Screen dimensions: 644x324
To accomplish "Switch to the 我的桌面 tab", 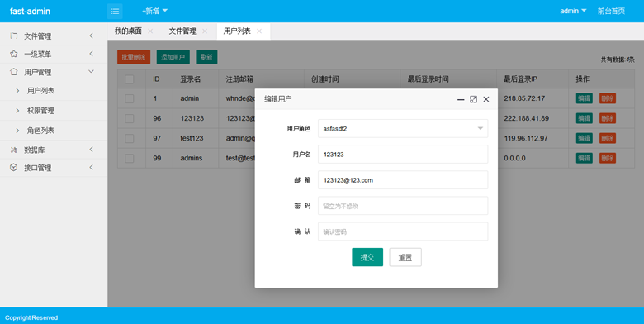I will [x=128, y=31].
